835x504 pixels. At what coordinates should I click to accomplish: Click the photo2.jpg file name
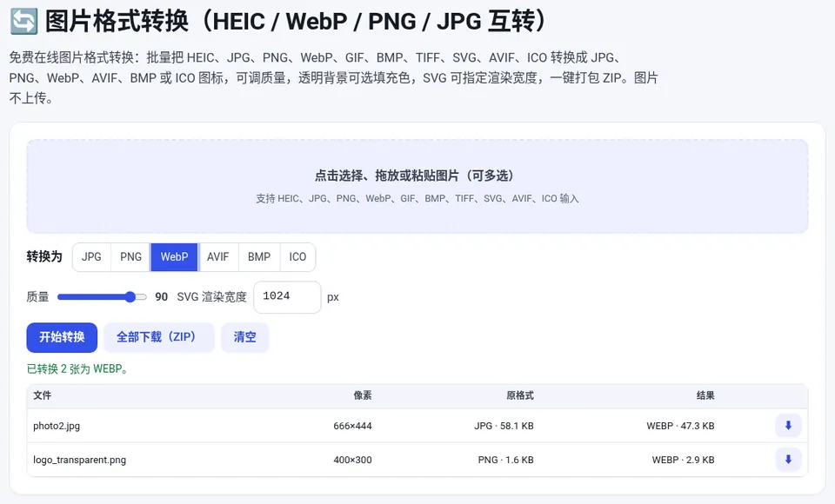tap(57, 426)
